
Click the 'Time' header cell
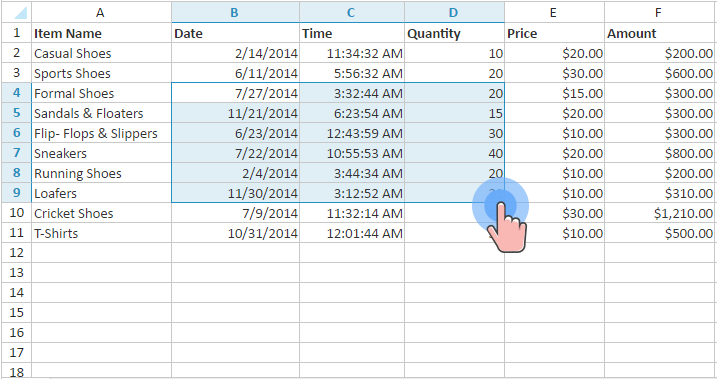pyautogui.click(x=352, y=33)
